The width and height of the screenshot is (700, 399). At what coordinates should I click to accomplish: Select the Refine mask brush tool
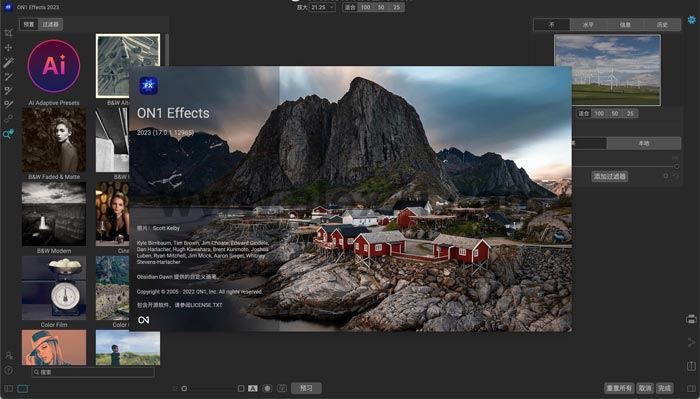tap(8, 91)
